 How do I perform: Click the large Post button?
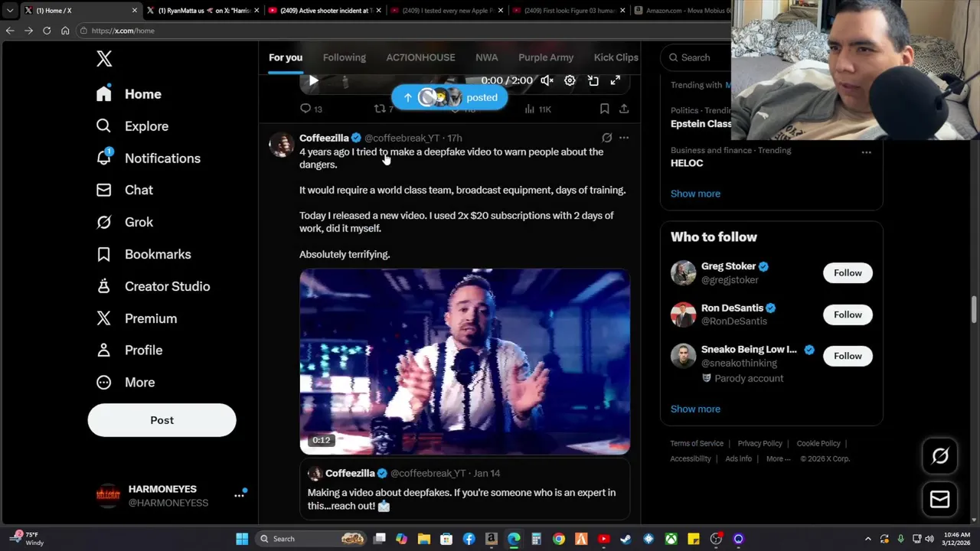pyautogui.click(x=162, y=420)
